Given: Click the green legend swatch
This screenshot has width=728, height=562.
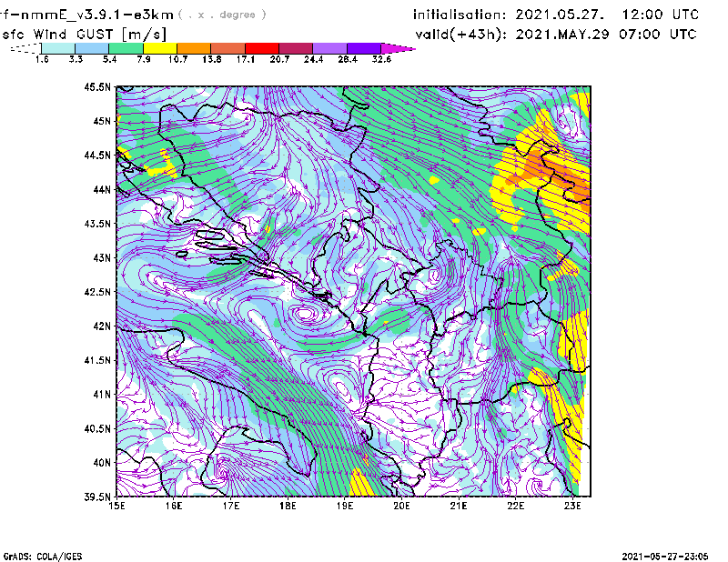Looking at the screenshot, I should (126, 48).
